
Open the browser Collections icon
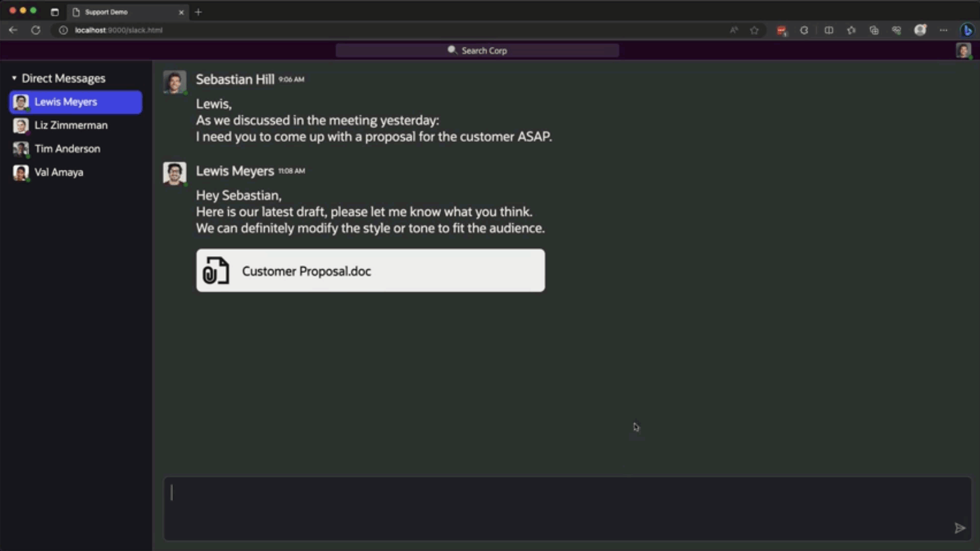874,30
